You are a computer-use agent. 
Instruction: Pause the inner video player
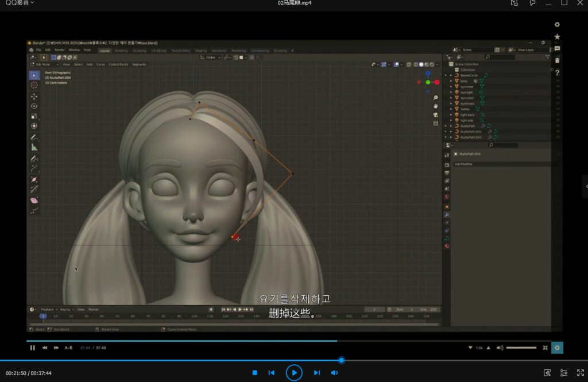click(33, 348)
